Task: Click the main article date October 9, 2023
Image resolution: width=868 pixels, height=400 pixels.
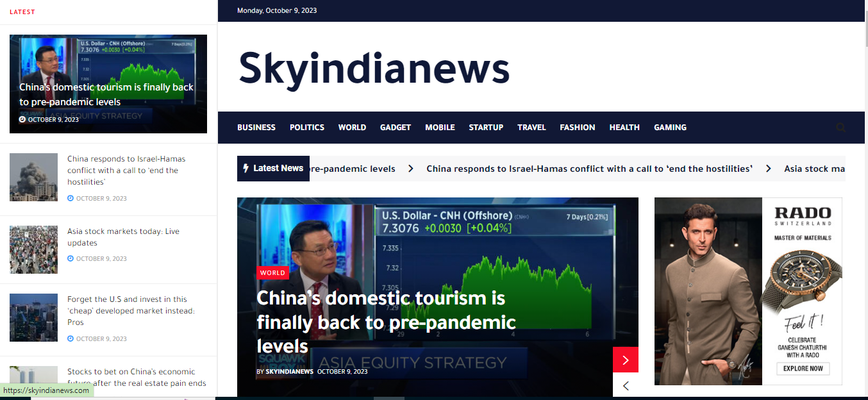Action: coord(342,372)
